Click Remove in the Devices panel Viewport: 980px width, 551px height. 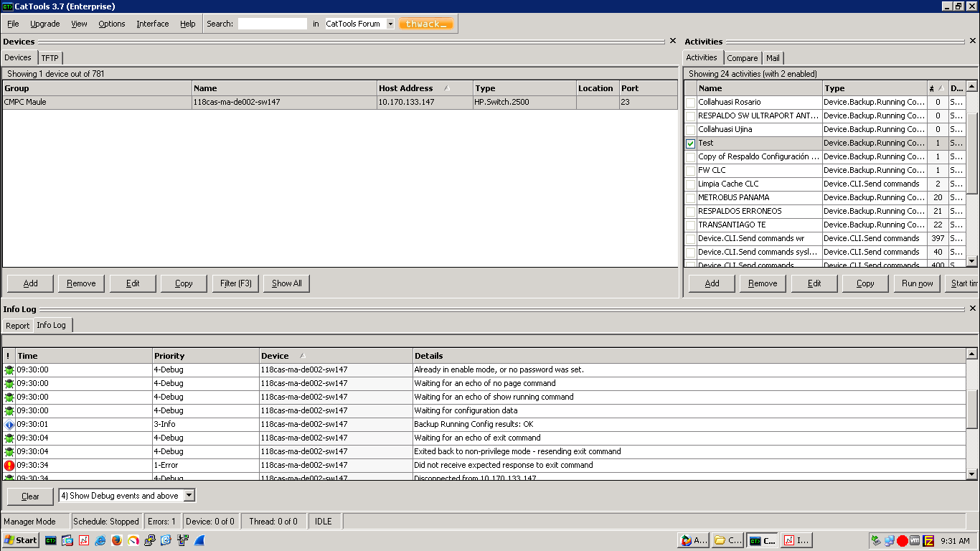tap(81, 283)
